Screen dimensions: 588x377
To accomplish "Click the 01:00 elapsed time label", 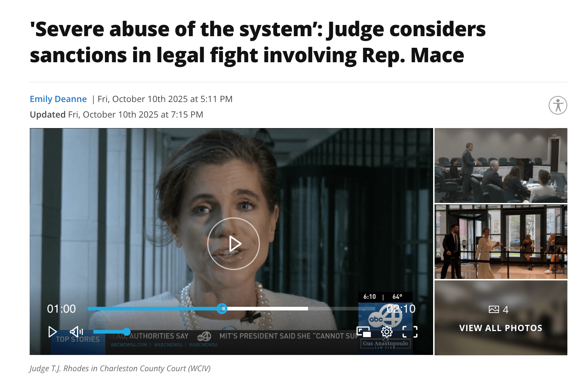I will tap(62, 309).
